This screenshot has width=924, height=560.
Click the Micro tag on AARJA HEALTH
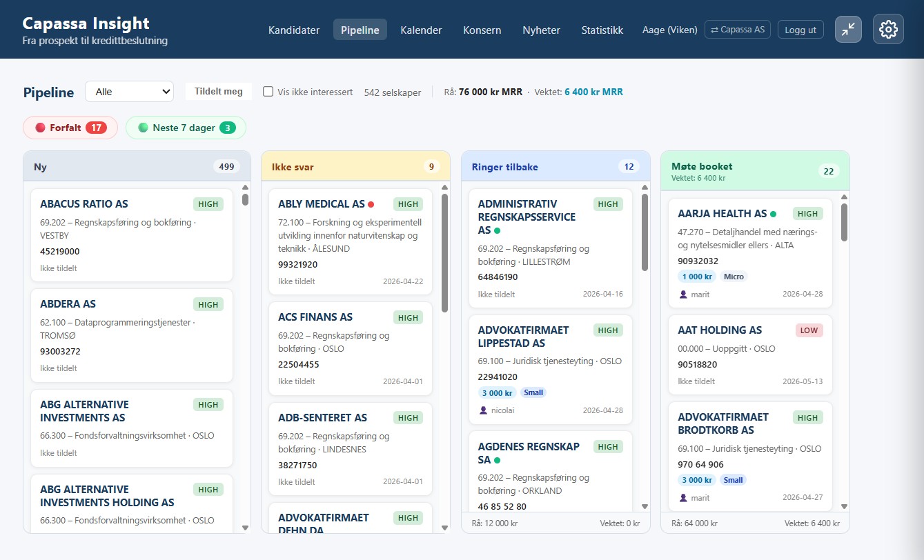coord(734,277)
